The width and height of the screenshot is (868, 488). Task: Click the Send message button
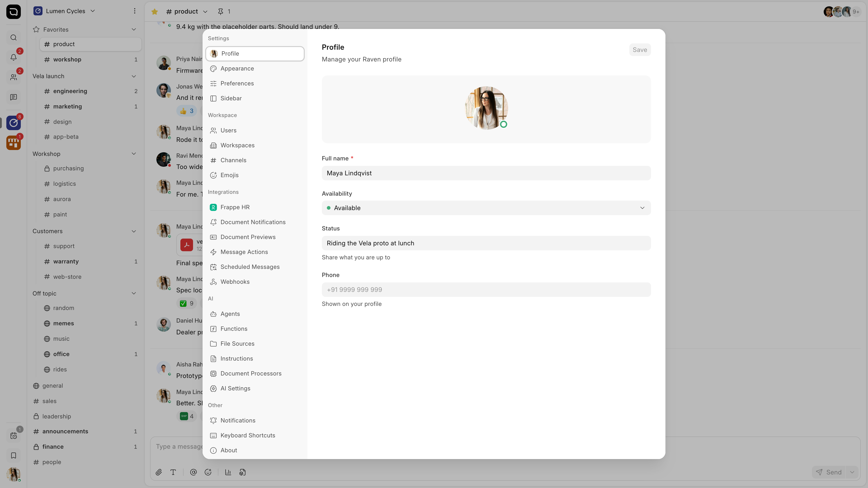click(x=829, y=472)
